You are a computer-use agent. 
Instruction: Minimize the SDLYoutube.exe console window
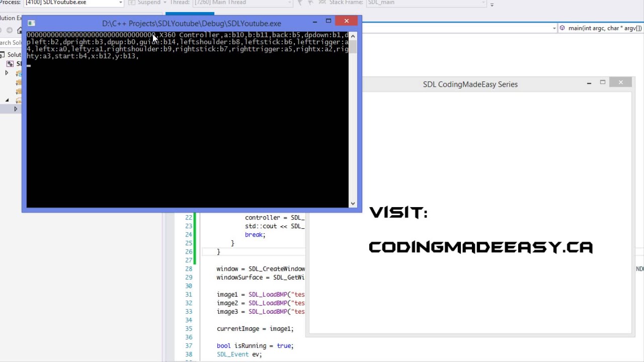[315, 21]
